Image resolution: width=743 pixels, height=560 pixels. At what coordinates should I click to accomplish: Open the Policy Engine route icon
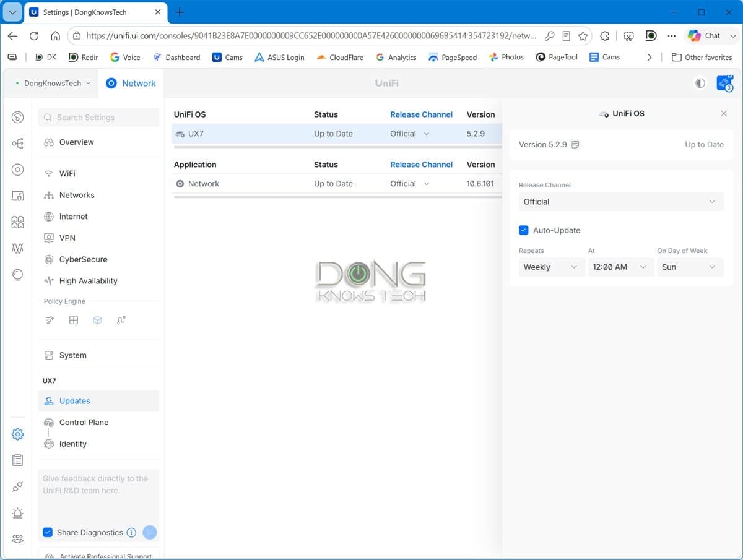121,320
